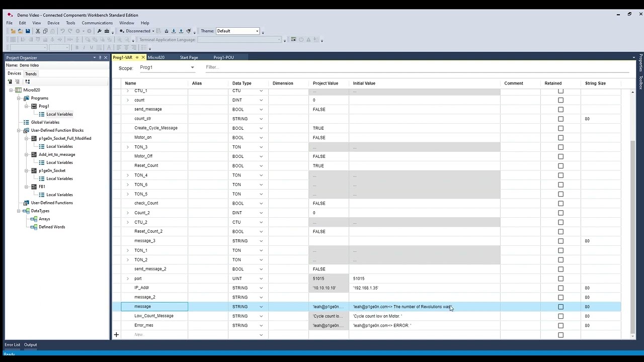
Task: Click the wrench build icon in toolbar
Action: pos(99,31)
